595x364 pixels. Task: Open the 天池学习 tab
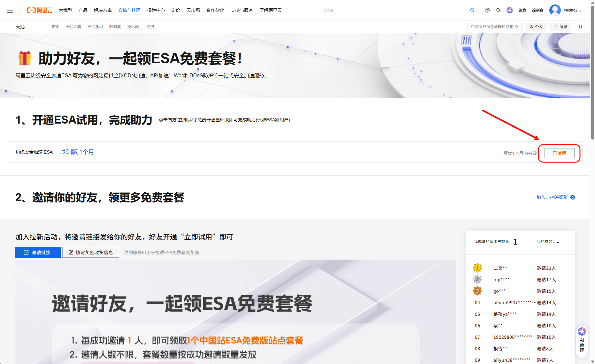[95, 27]
